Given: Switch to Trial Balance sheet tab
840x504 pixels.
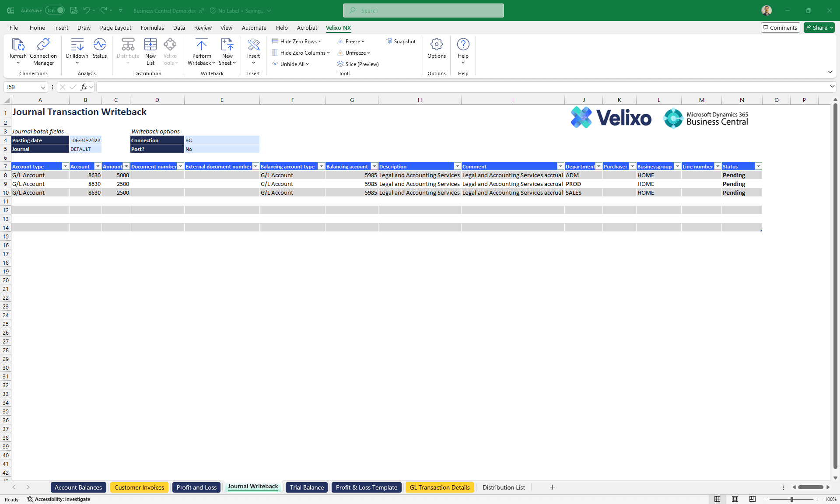Looking at the screenshot, I should click(x=307, y=487).
